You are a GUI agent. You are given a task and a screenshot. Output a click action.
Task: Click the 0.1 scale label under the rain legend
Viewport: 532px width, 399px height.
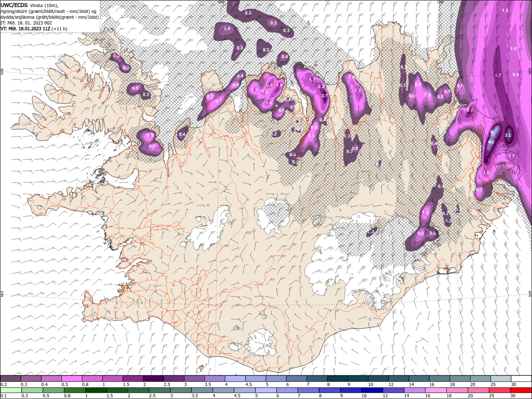click(4, 396)
